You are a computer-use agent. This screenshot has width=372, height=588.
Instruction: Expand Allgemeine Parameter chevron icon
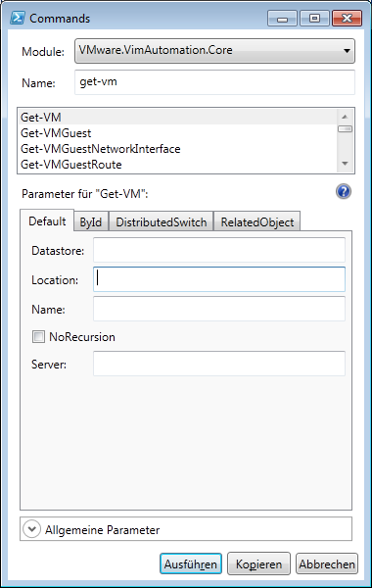coord(31,529)
